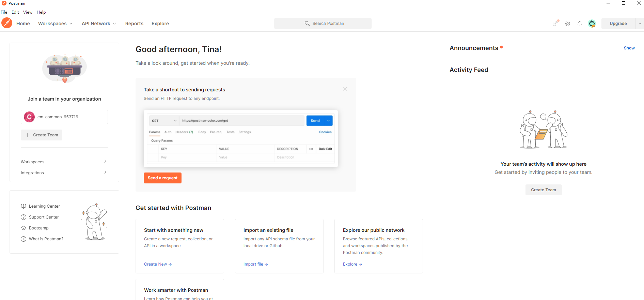Click the Postman logo icon in header
Image resolution: width=644 pixels, height=300 pixels.
tap(7, 23)
